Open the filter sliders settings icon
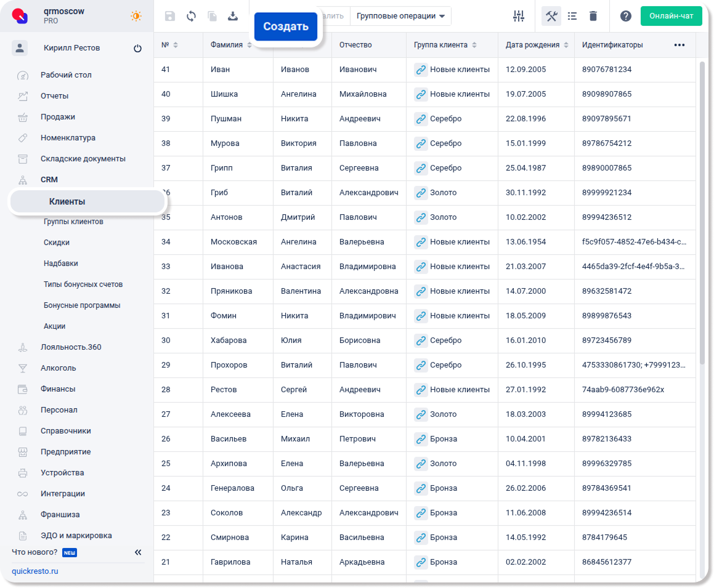This screenshot has width=714, height=588. point(519,17)
